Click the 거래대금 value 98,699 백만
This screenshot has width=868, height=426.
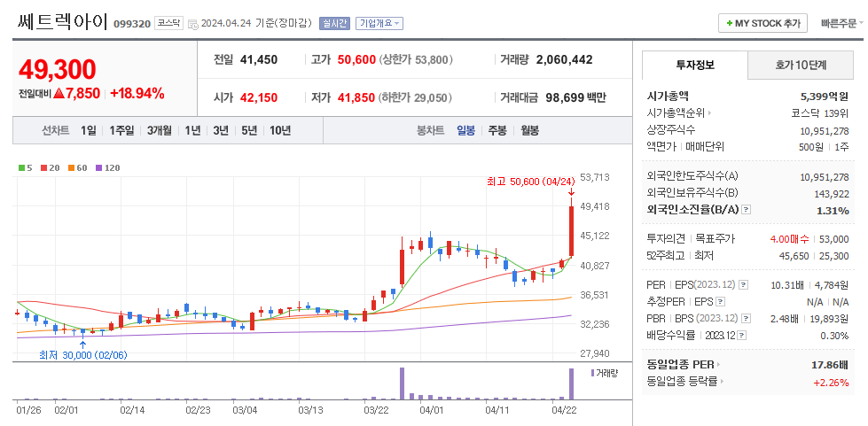point(575,98)
